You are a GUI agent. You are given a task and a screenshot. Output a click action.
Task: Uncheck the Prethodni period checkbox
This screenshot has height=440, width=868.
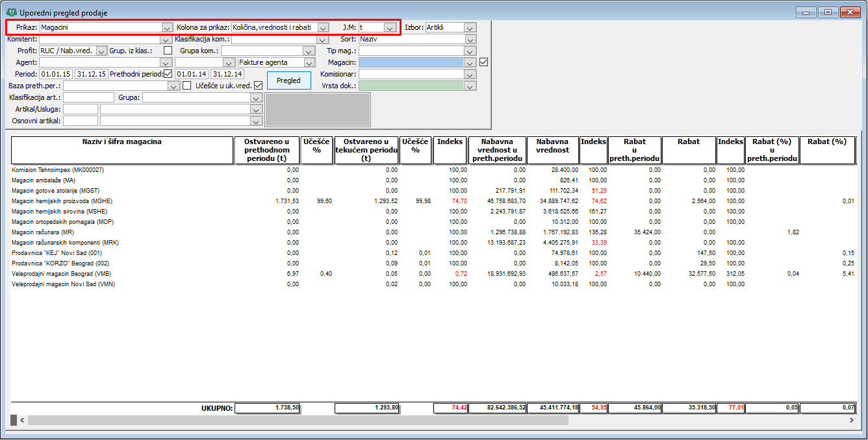pos(168,74)
